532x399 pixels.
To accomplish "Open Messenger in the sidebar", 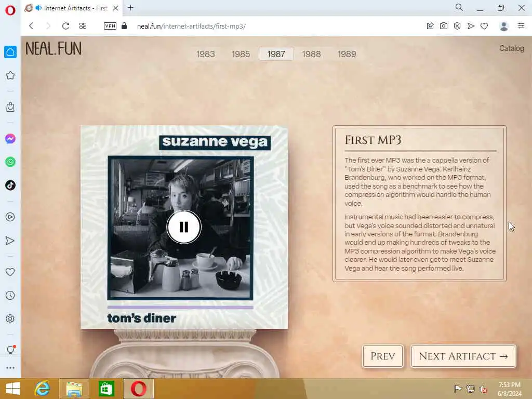I will pos(10,139).
